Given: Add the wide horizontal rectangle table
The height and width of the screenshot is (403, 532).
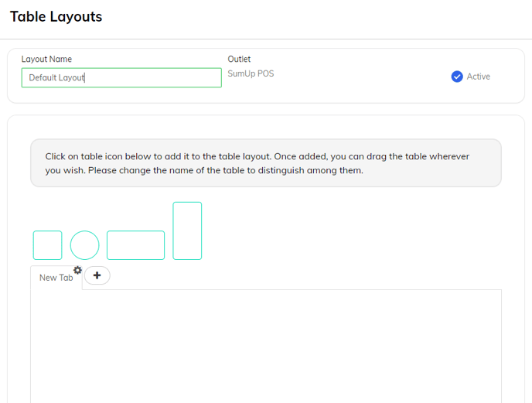Looking at the screenshot, I should [136, 245].
